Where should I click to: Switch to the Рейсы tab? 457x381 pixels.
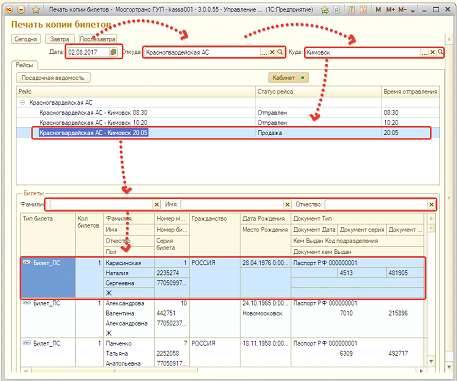click(x=24, y=65)
